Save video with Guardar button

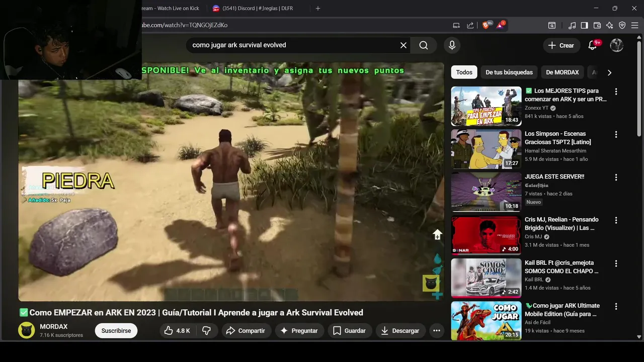click(x=349, y=330)
